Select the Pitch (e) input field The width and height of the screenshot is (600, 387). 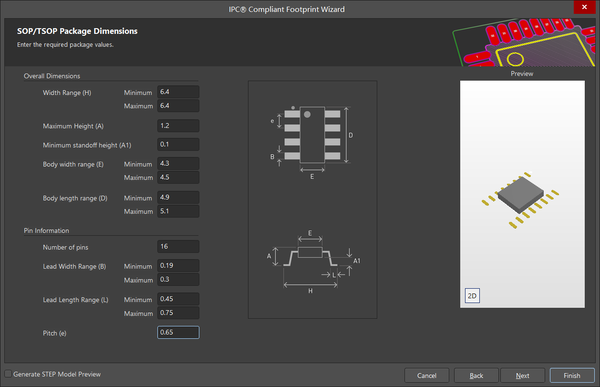[x=178, y=332]
